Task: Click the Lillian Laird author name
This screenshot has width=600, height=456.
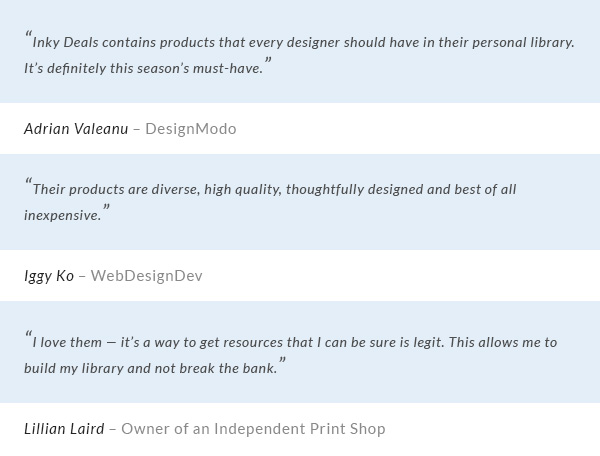Action: [64, 429]
